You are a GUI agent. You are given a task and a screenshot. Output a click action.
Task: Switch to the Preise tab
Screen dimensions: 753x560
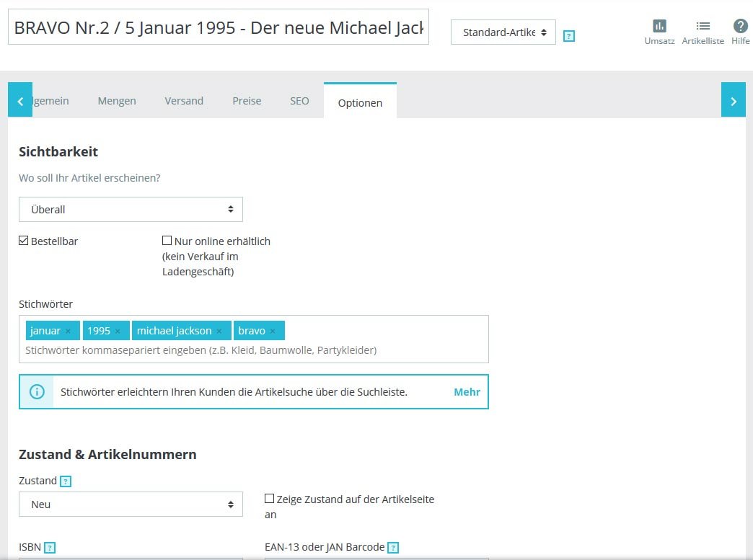coord(247,101)
